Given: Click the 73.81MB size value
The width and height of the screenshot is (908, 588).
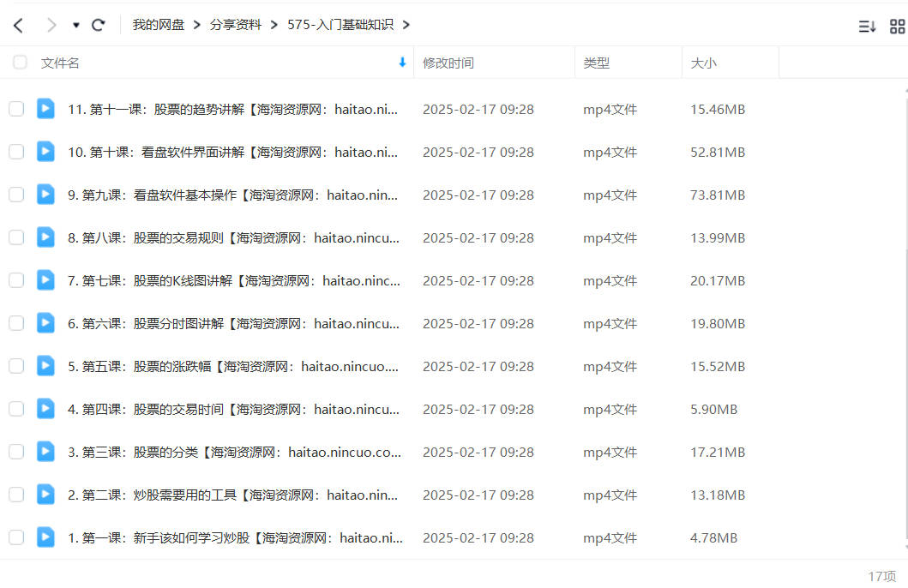Looking at the screenshot, I should click(718, 195).
